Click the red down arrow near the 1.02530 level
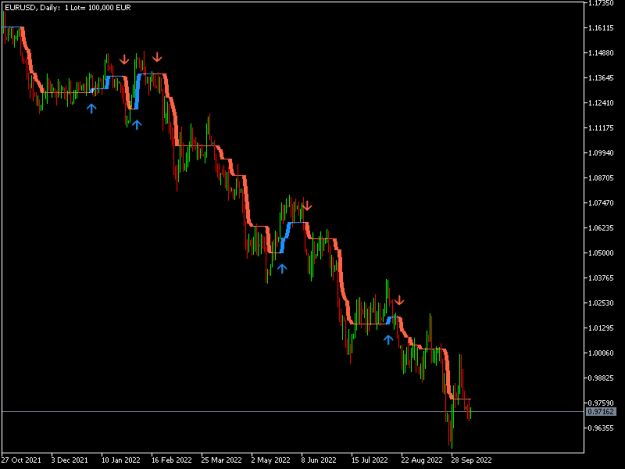 click(x=399, y=300)
